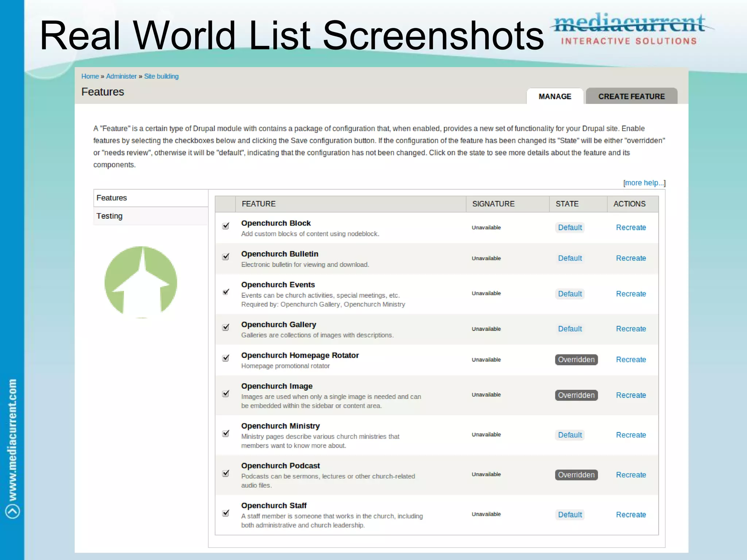The width and height of the screenshot is (747, 560).
Task: Recreate the Openchurch Podcast feature
Action: coord(631,475)
